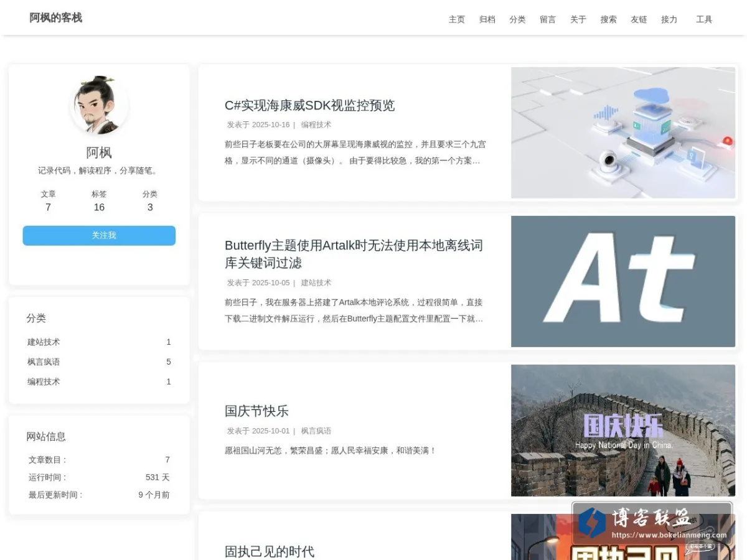
Task: Open the 分类 nav menu item
Action: [517, 19]
